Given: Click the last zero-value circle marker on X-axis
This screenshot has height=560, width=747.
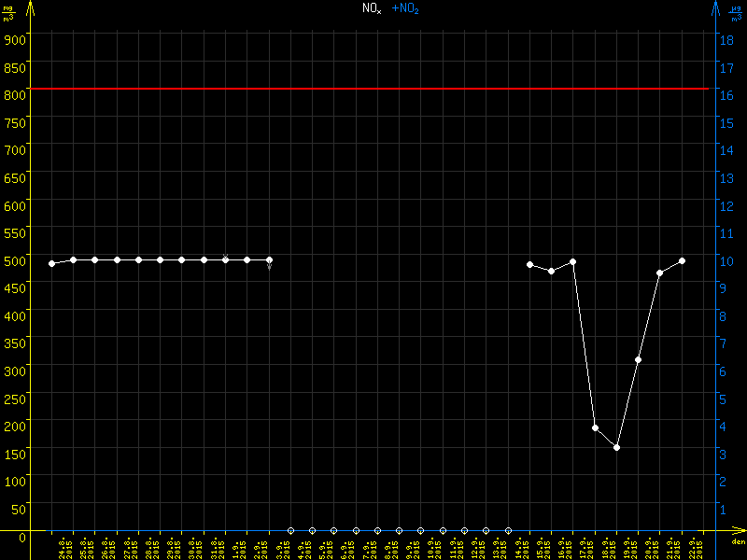Looking at the screenshot, I should tap(508, 530).
